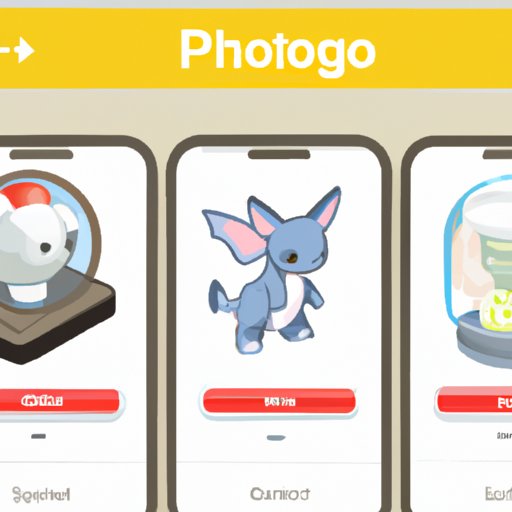This screenshot has width=512, height=512.
Task: Open the Cuniod label on the middle card
Action: [280, 494]
